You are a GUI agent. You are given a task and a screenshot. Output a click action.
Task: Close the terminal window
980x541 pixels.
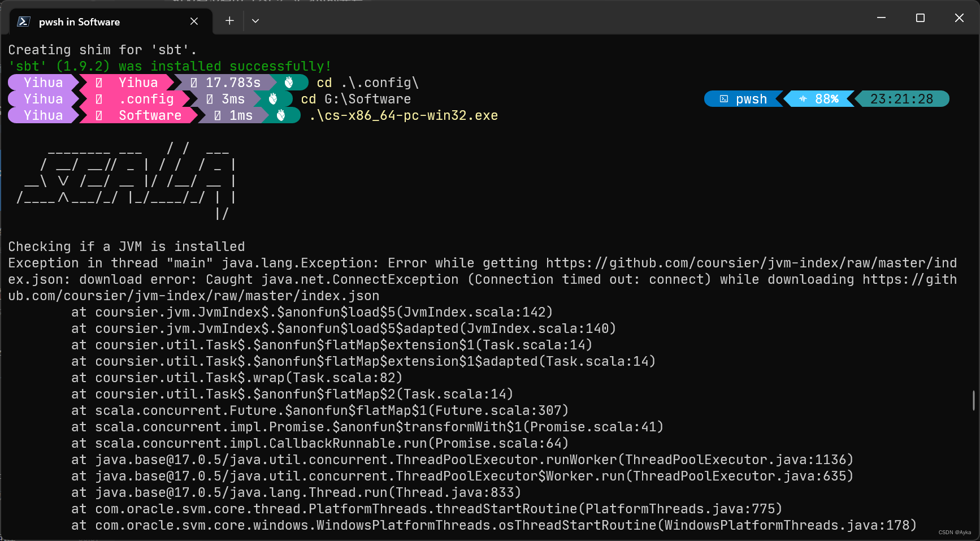click(x=959, y=18)
